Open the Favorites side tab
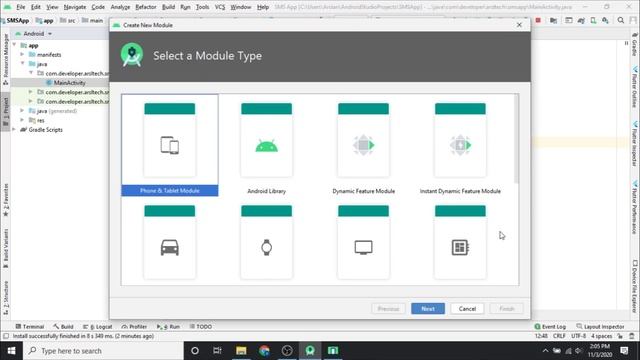This screenshot has height=360, width=640. click(x=6, y=200)
